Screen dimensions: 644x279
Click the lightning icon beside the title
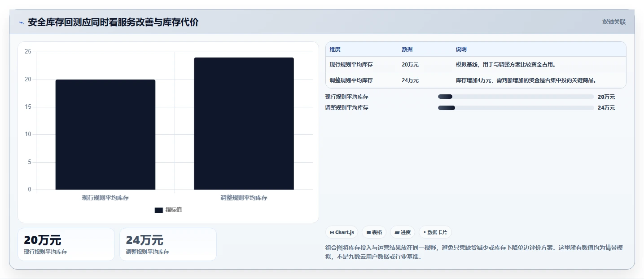tap(22, 22)
